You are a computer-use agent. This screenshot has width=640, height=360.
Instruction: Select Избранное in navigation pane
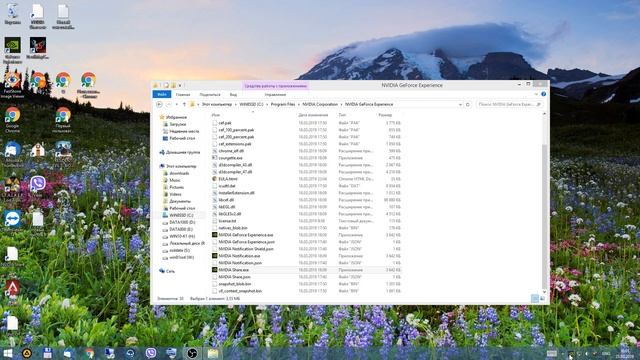176,117
